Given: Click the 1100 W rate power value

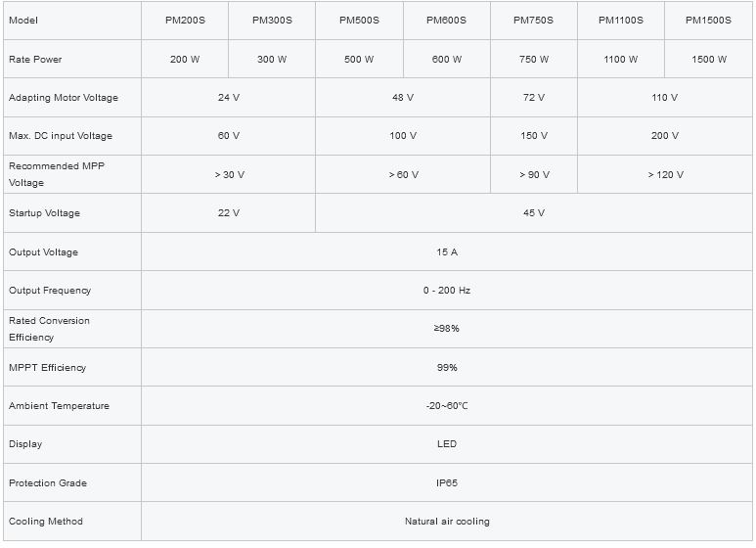Looking at the screenshot, I should 621,59.
